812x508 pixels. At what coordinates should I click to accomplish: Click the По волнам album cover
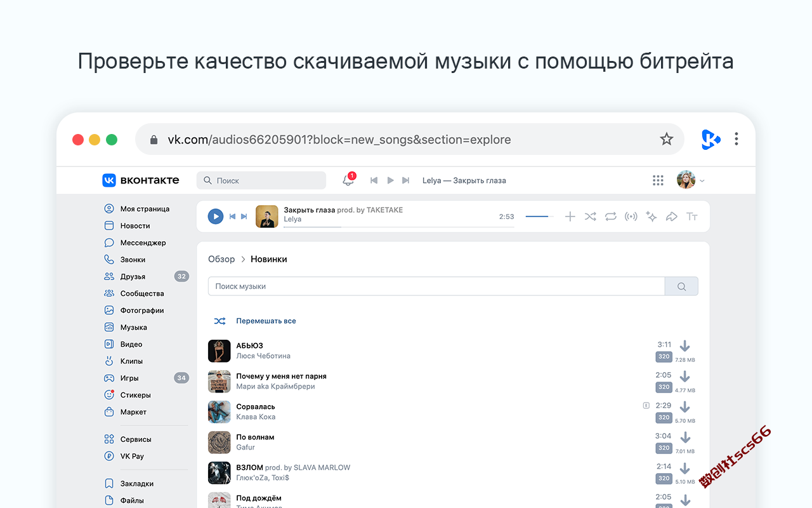[219, 443]
